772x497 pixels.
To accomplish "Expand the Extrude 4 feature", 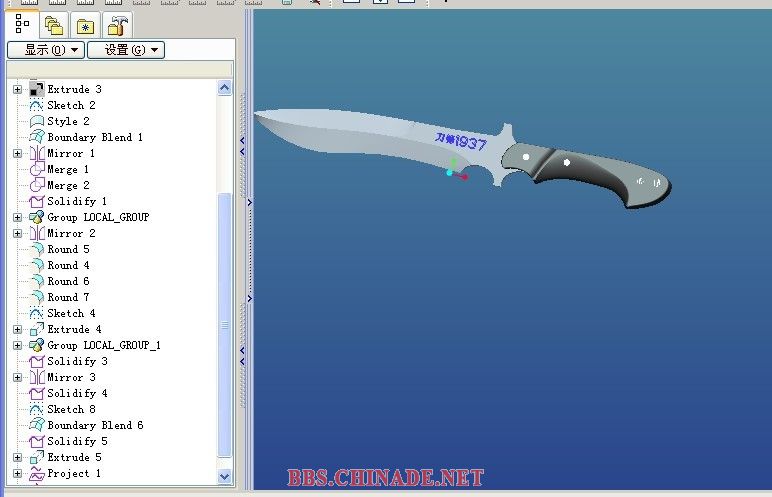I will (x=18, y=330).
